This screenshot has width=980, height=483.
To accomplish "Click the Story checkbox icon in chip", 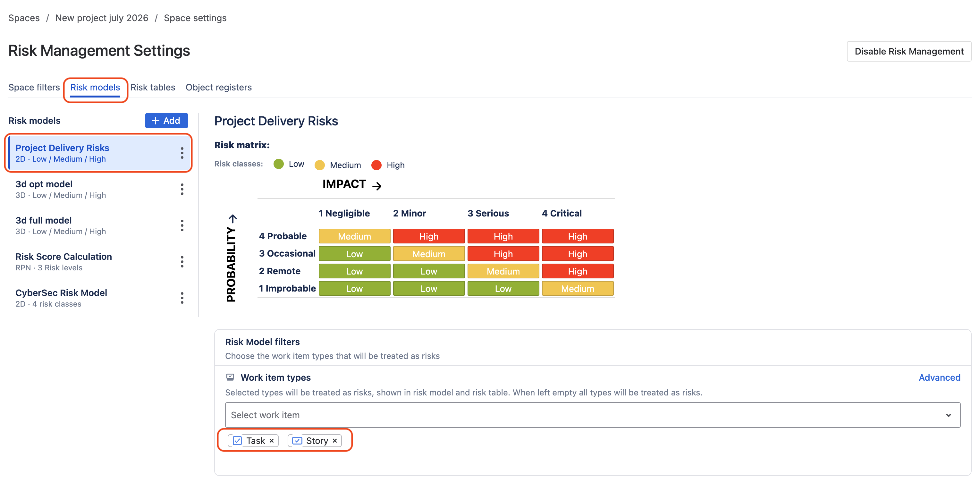I will [x=297, y=440].
